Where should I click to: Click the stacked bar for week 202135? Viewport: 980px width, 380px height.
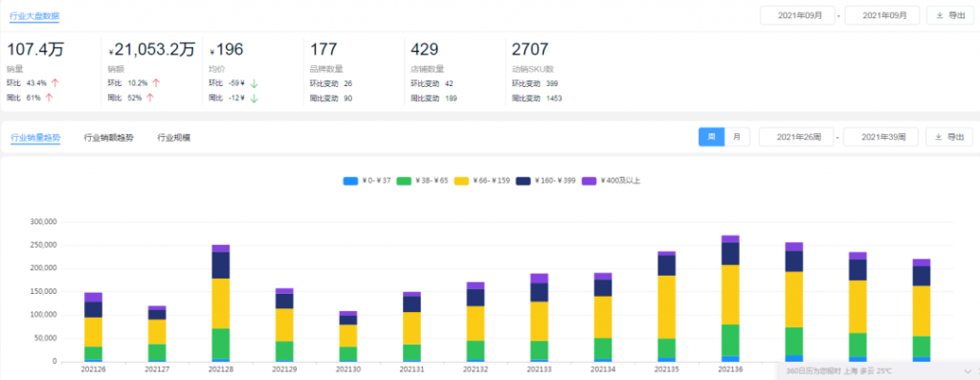pyautogui.click(x=667, y=306)
